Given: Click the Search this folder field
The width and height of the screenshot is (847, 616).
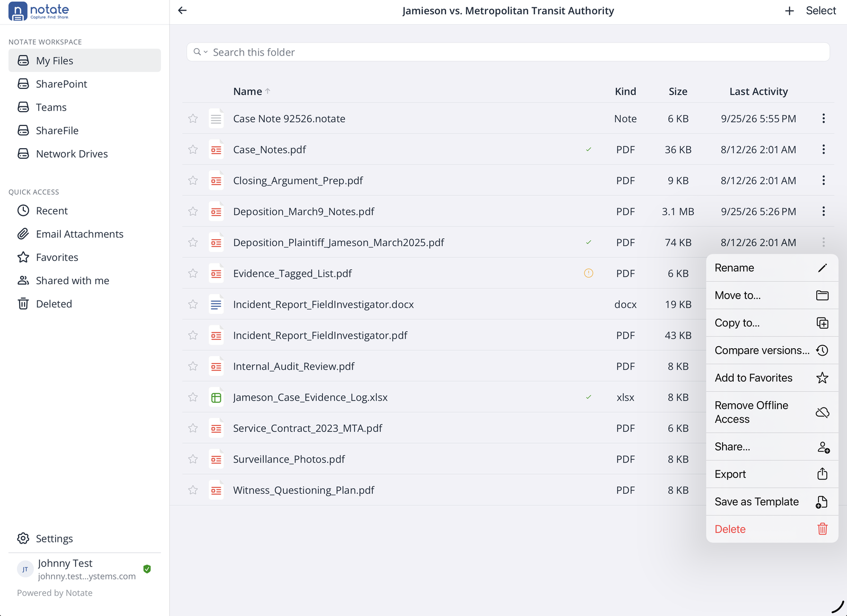Looking at the screenshot, I should pos(508,52).
